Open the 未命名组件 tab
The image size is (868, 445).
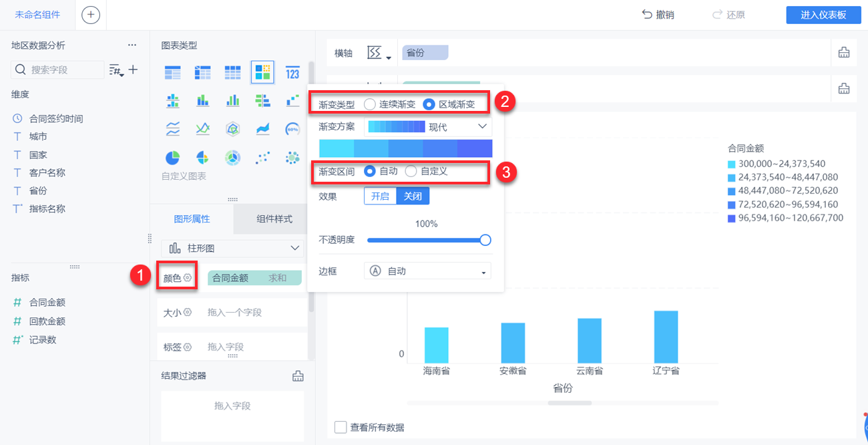pos(37,15)
